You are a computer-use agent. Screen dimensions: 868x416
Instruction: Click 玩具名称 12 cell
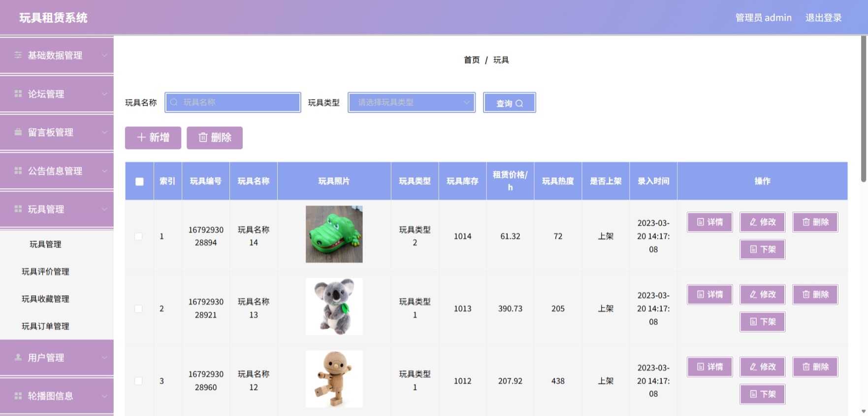[x=254, y=381]
